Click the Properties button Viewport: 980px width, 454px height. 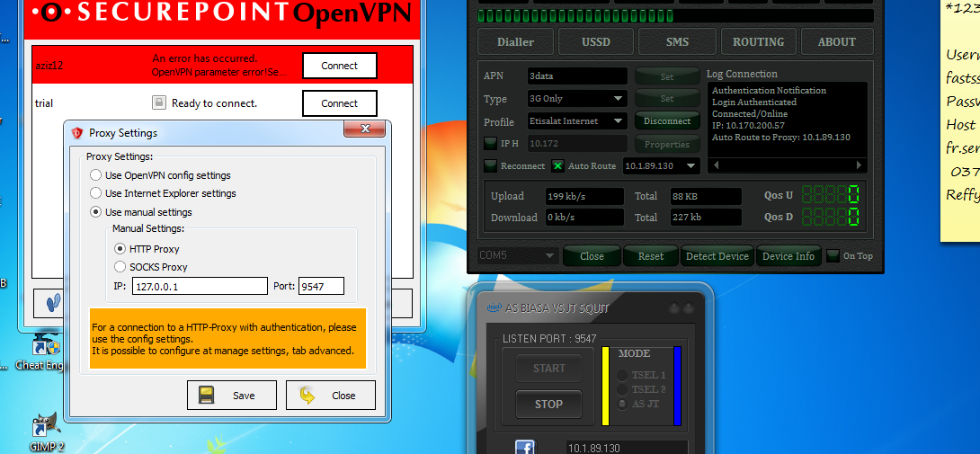tap(667, 145)
